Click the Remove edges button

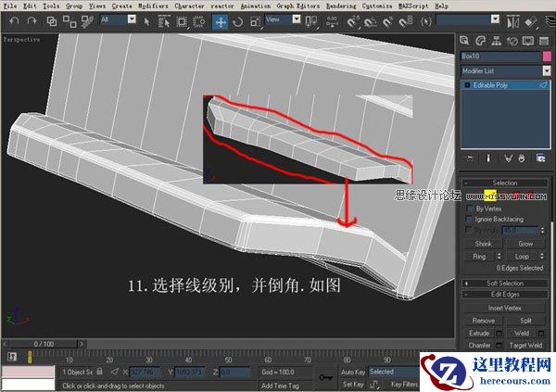point(484,321)
